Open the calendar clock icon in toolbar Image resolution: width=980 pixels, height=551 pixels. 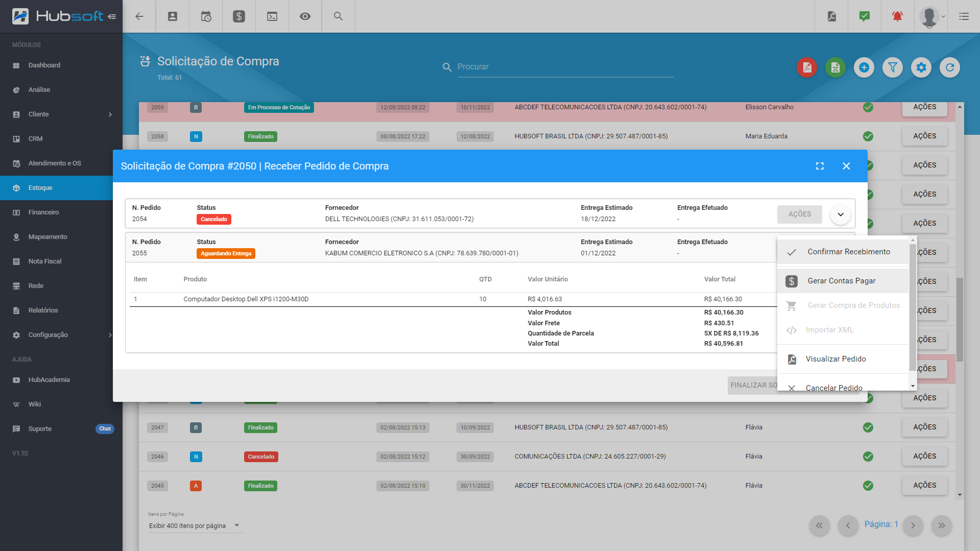(206, 16)
